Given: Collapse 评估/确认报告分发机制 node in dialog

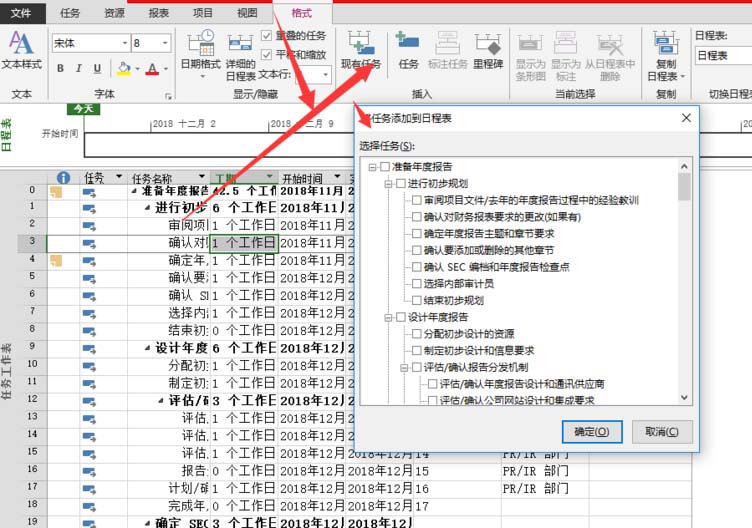Looking at the screenshot, I should pos(404,368).
